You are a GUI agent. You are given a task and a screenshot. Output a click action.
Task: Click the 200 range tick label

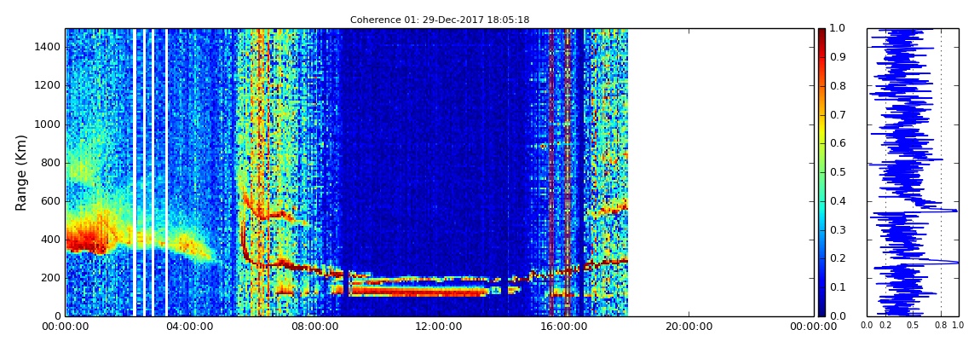pos(51,278)
